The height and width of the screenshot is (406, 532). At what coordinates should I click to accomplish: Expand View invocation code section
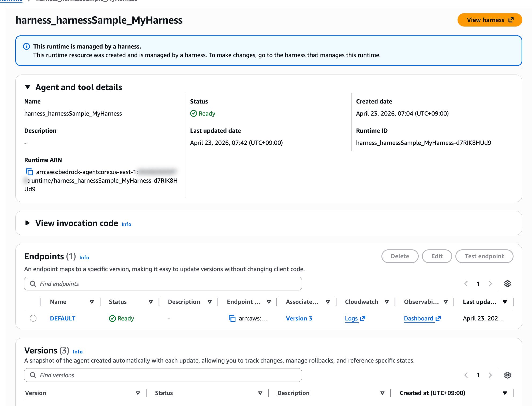click(28, 223)
